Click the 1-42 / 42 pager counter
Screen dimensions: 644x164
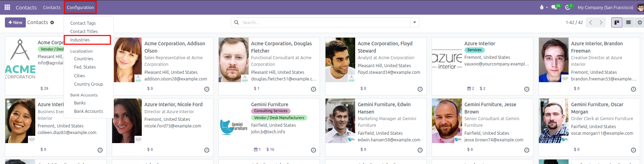pyautogui.click(x=574, y=22)
